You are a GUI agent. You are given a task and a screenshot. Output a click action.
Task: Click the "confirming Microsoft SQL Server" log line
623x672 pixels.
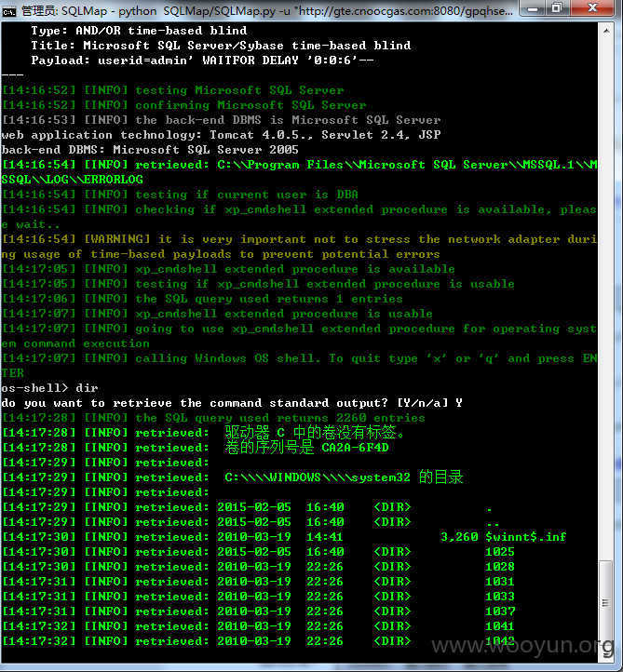(184, 105)
